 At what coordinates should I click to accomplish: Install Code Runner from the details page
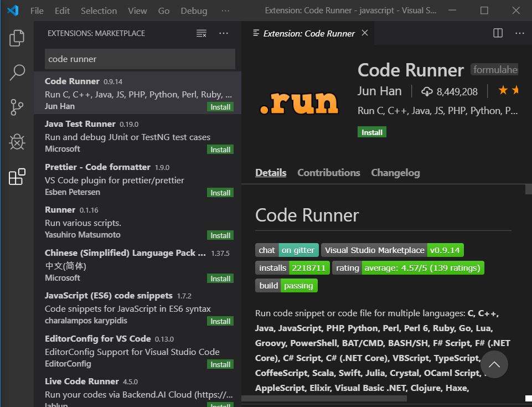pyautogui.click(x=372, y=132)
